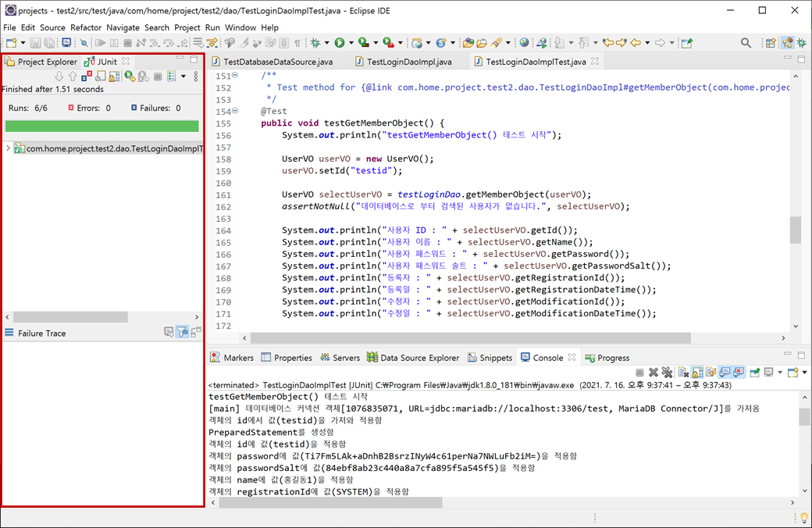812x528 pixels.
Task: Click Run Last Tool icon
Action: tap(388, 43)
